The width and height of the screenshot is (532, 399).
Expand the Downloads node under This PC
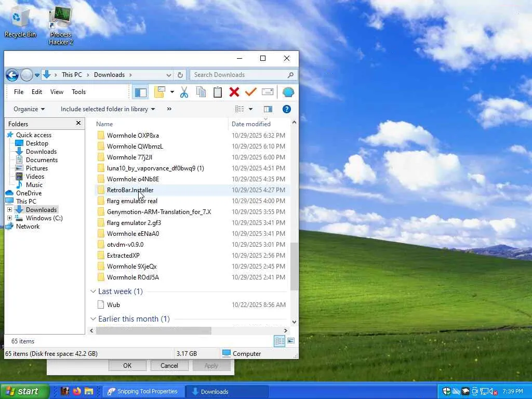(x=9, y=210)
